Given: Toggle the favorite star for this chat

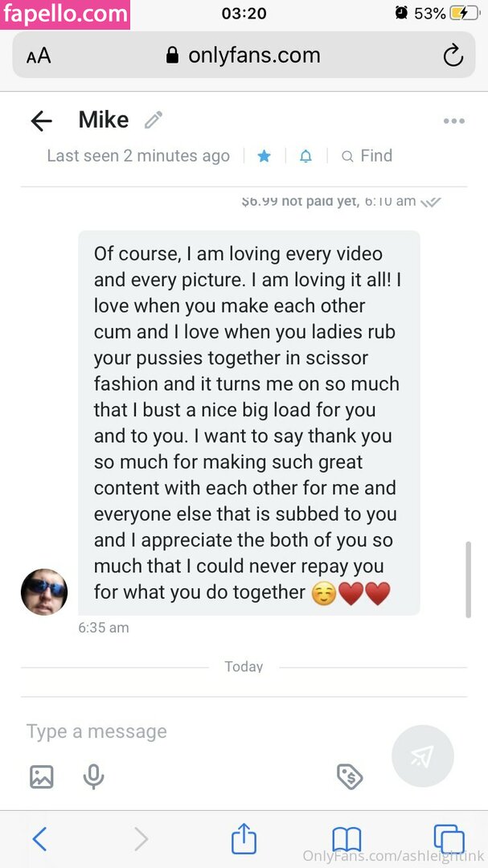Looking at the screenshot, I should (265, 157).
